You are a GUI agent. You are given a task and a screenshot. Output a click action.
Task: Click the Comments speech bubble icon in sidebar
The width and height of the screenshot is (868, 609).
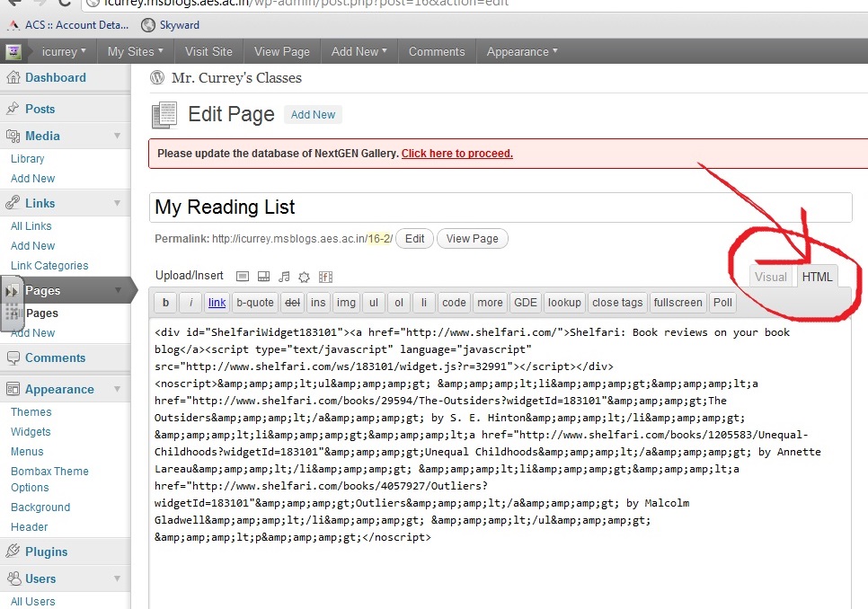coord(13,357)
